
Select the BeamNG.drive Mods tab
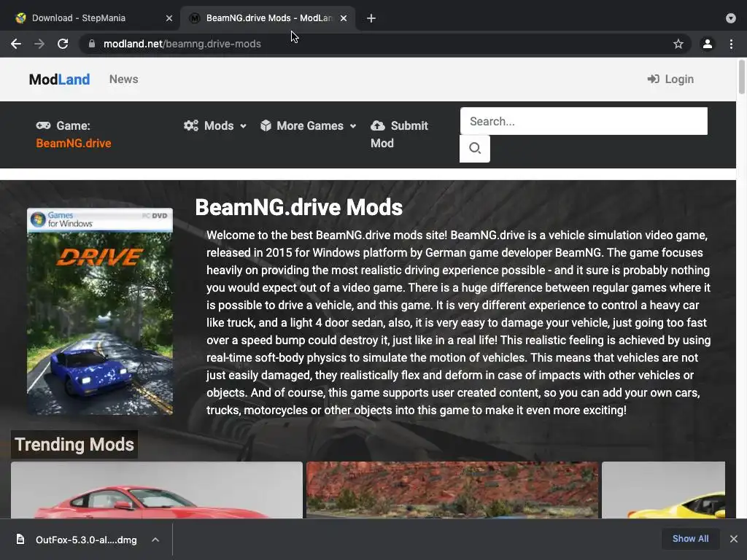click(268, 18)
